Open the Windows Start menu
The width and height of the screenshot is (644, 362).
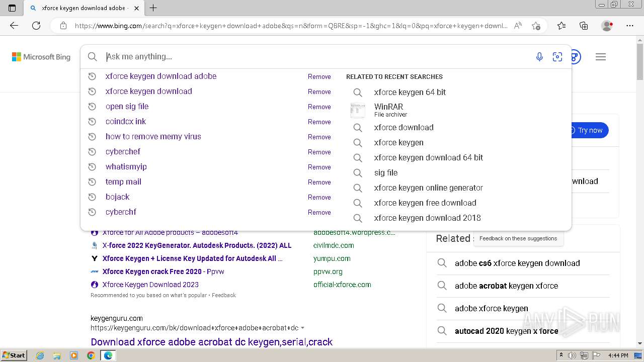pyautogui.click(x=14, y=355)
